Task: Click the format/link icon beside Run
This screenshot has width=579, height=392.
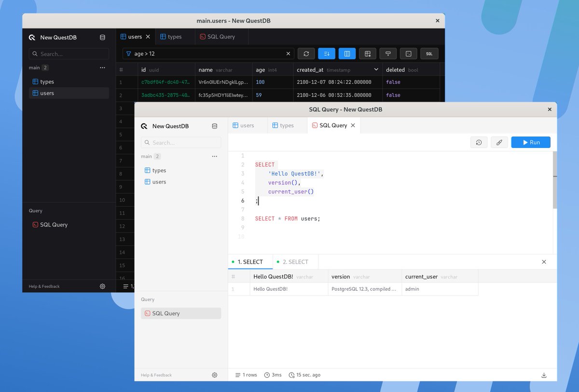Action: pyautogui.click(x=499, y=142)
